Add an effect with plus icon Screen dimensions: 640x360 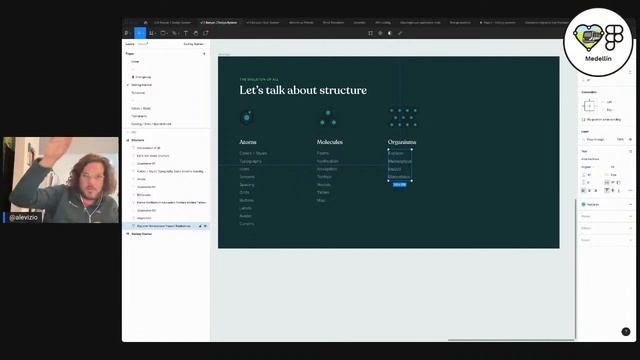pos(630,228)
